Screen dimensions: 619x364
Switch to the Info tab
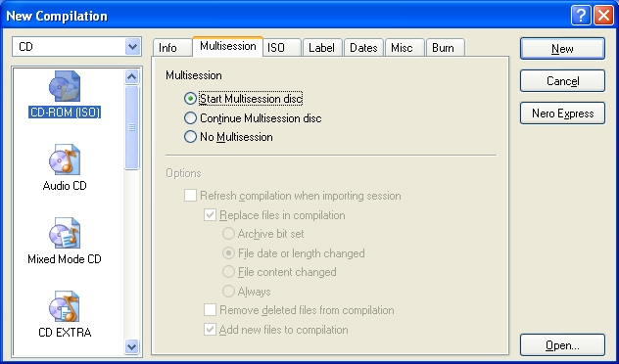click(172, 48)
